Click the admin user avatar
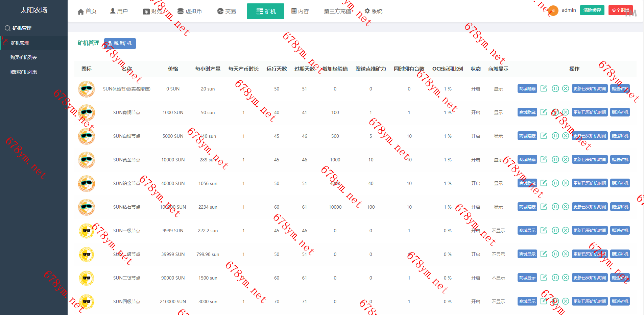Viewport: 644px width, 315px height. [x=553, y=10]
